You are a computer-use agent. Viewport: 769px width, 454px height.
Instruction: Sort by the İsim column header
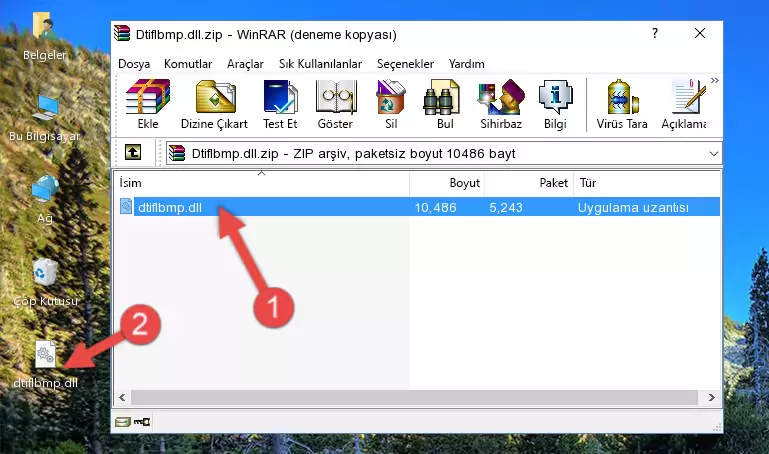point(262,183)
